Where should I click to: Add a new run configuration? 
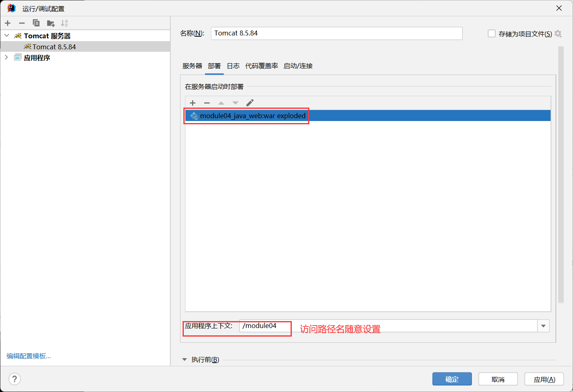tap(8, 23)
